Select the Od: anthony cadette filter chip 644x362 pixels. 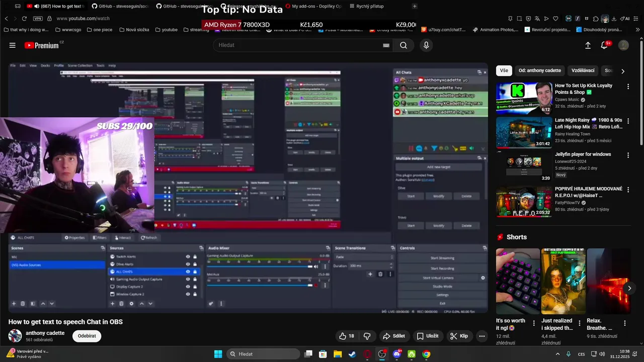tap(540, 70)
